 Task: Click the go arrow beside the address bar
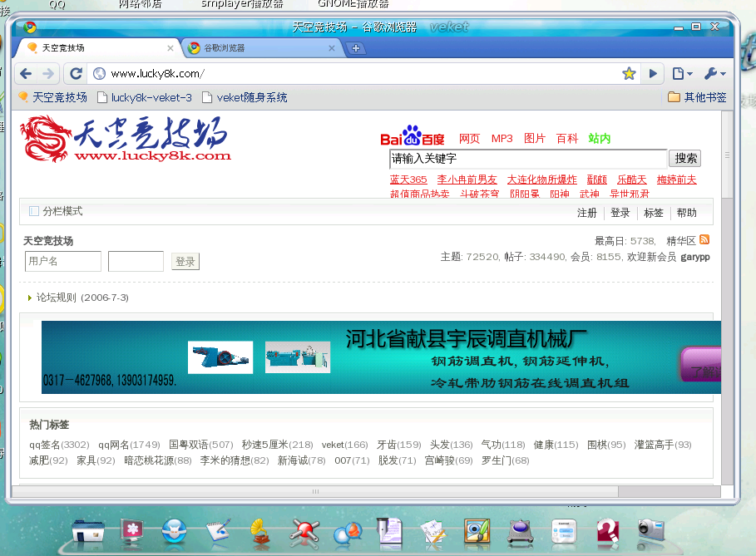click(653, 74)
